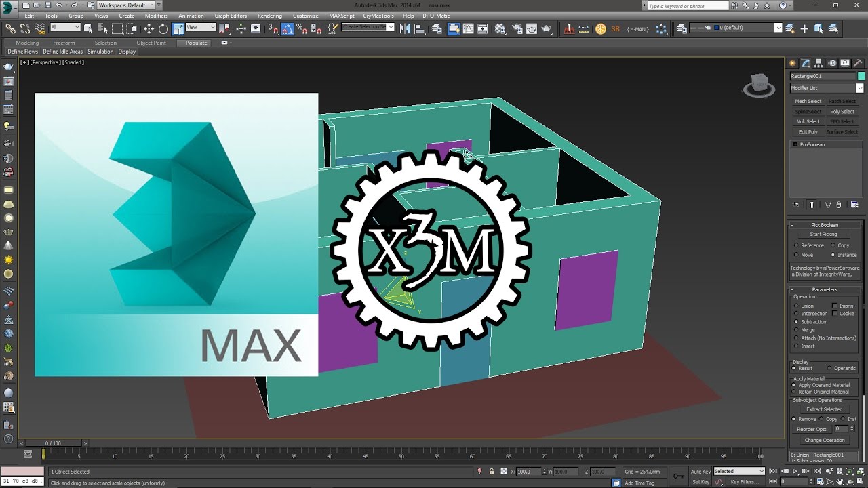Select Reference radio option
868x488 pixels.
pos(796,245)
